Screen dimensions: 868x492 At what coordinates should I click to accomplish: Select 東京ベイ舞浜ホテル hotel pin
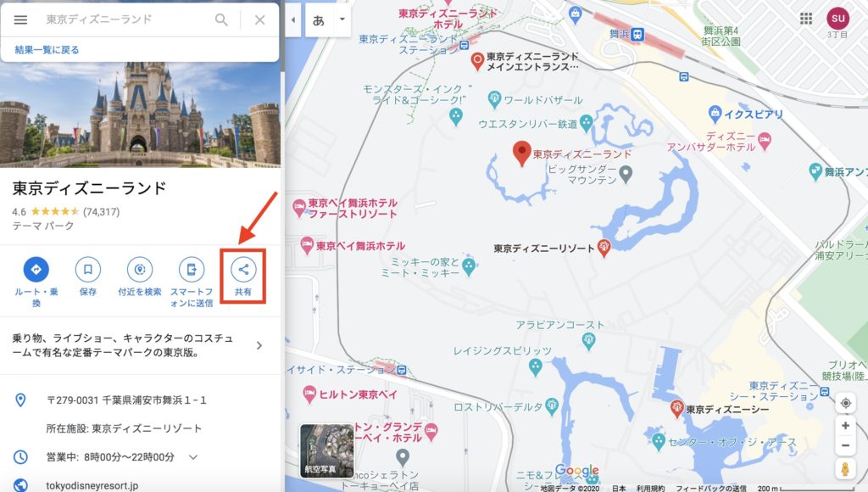[307, 245]
